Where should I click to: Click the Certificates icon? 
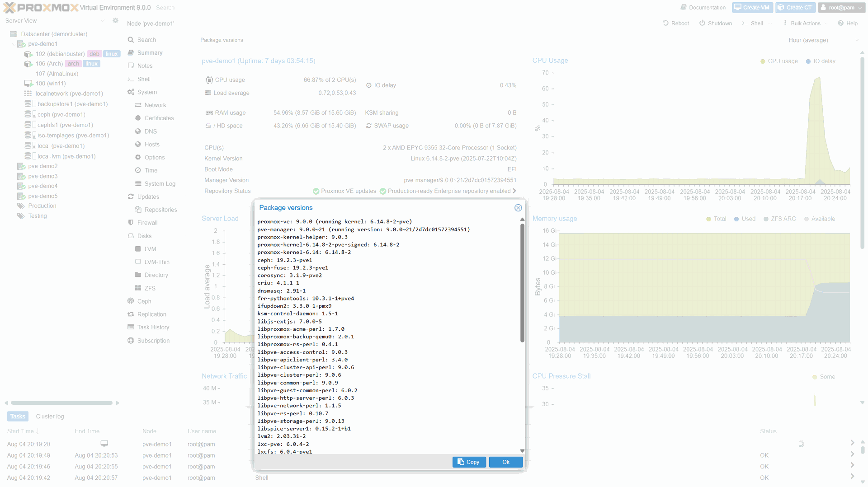tap(138, 118)
